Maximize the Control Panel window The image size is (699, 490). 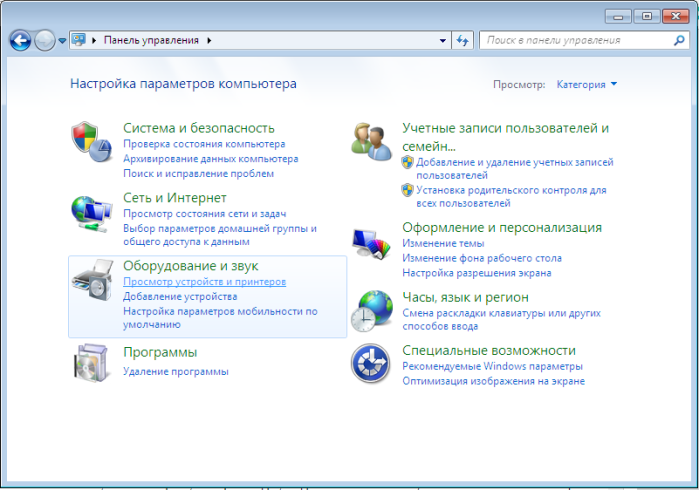click(646, 16)
